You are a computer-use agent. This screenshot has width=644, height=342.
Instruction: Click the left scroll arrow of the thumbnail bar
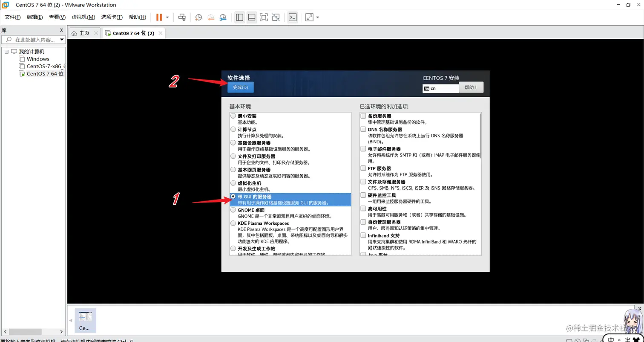click(71, 320)
